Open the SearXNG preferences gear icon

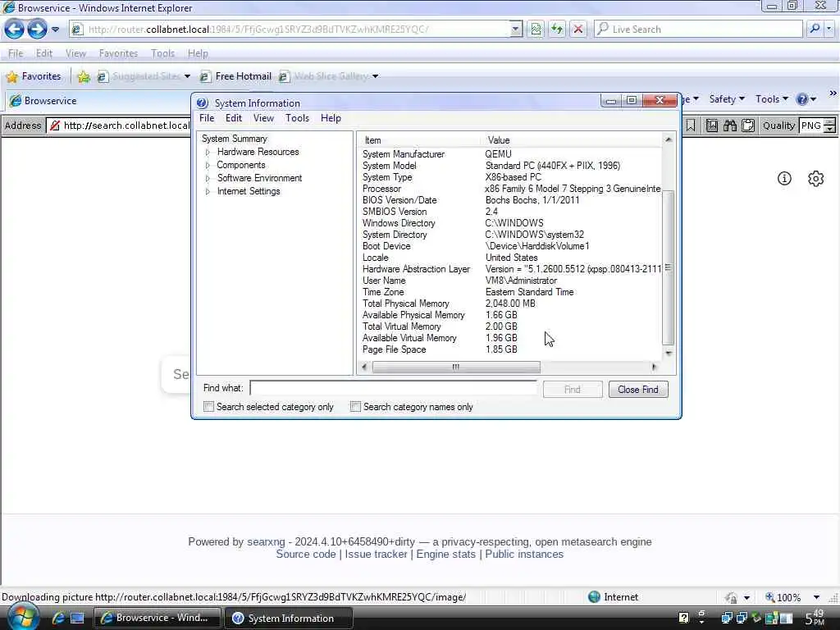[x=815, y=178]
